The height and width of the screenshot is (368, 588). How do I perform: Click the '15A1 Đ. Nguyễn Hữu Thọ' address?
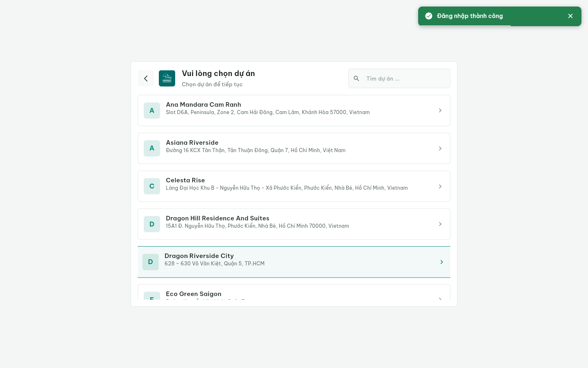257,226
